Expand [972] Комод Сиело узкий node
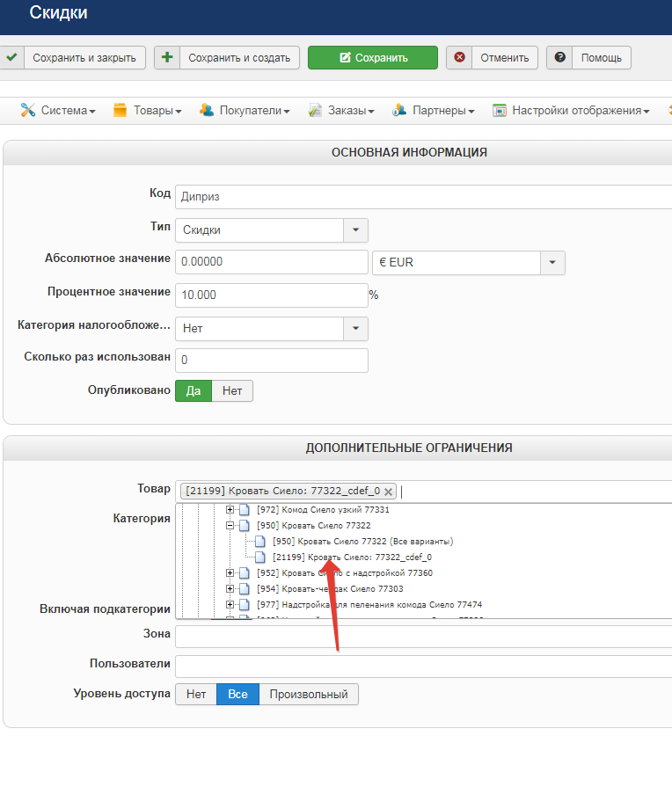The image size is (672, 787). pyautogui.click(x=230, y=509)
